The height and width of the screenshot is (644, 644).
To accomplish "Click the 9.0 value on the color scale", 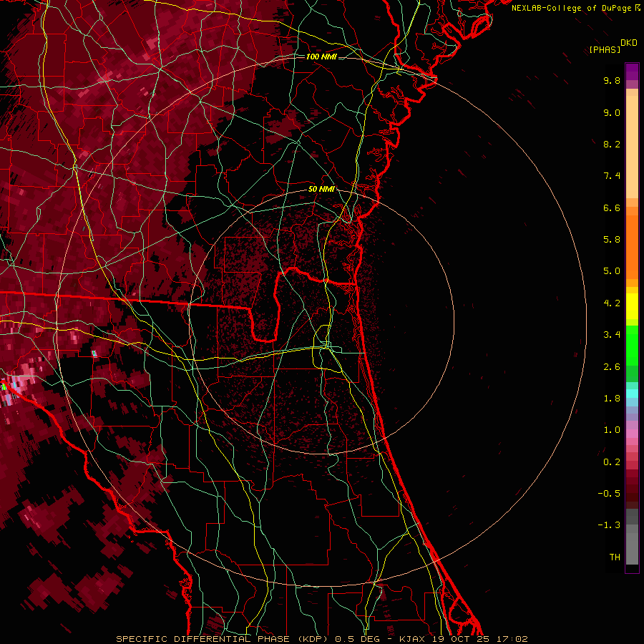I will tap(612, 112).
